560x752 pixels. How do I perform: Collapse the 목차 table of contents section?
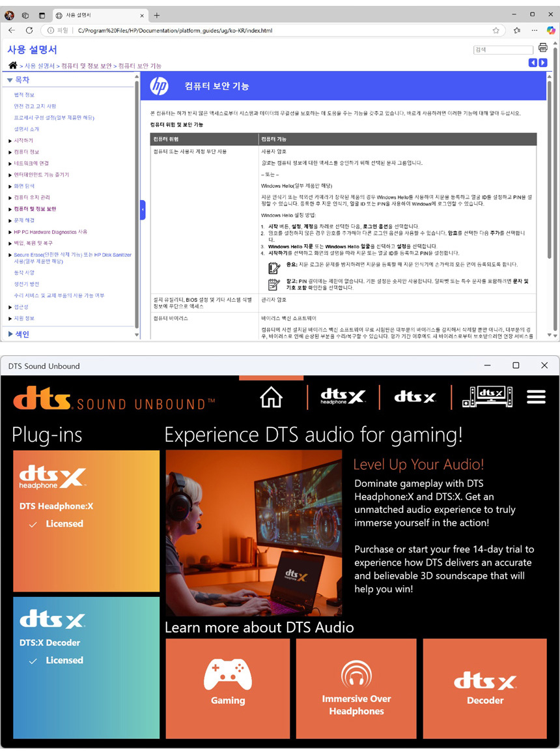10,80
